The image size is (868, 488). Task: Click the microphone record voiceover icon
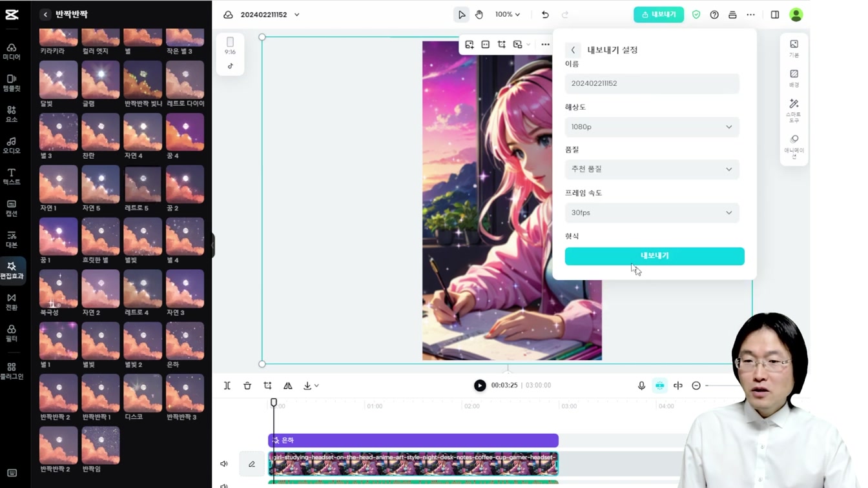click(x=641, y=385)
